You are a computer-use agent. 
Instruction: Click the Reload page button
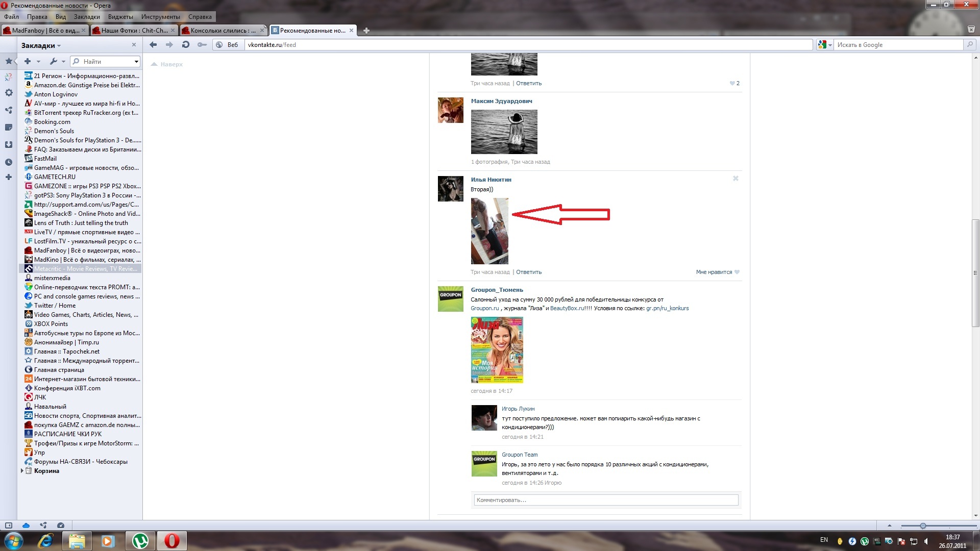click(186, 45)
